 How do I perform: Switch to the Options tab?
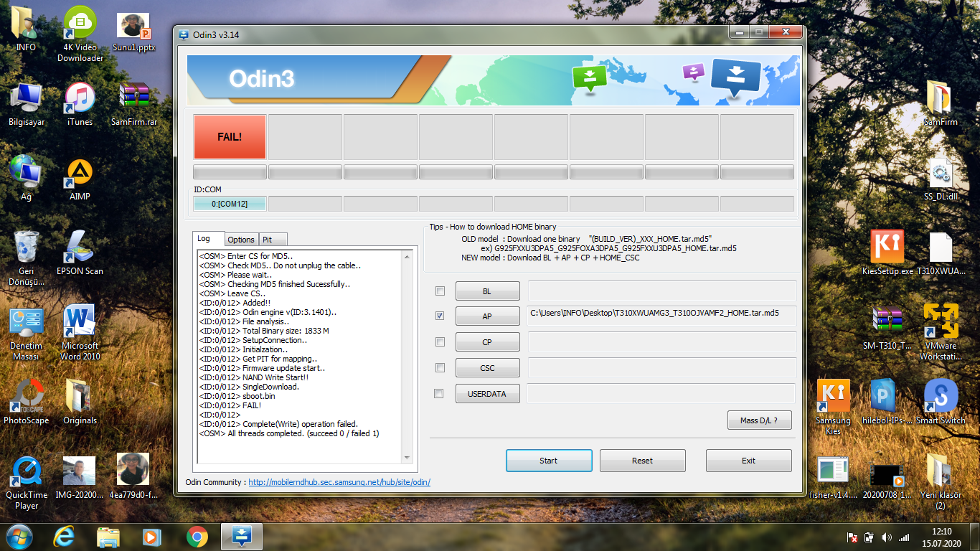241,240
